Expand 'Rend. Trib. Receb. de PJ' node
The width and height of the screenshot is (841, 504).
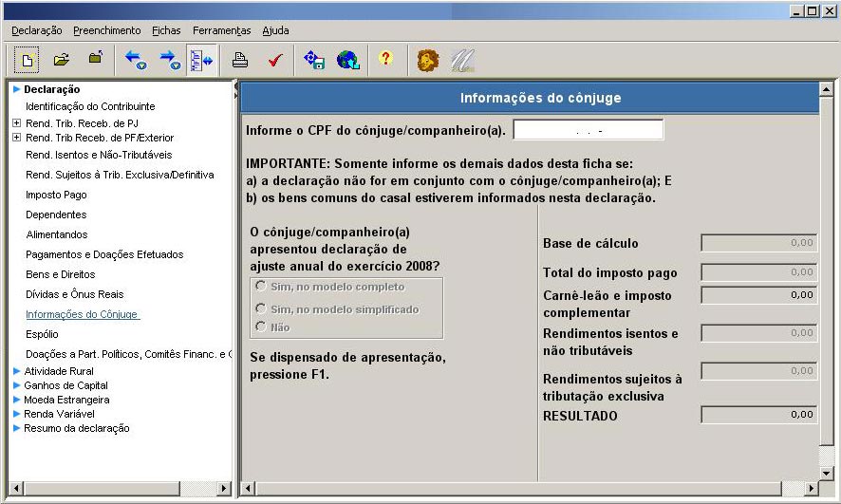point(16,123)
